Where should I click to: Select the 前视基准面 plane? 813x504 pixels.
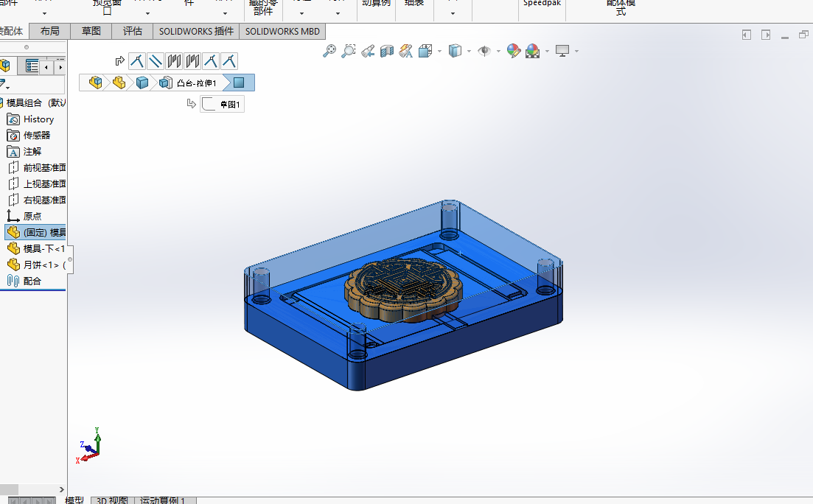tap(37, 167)
